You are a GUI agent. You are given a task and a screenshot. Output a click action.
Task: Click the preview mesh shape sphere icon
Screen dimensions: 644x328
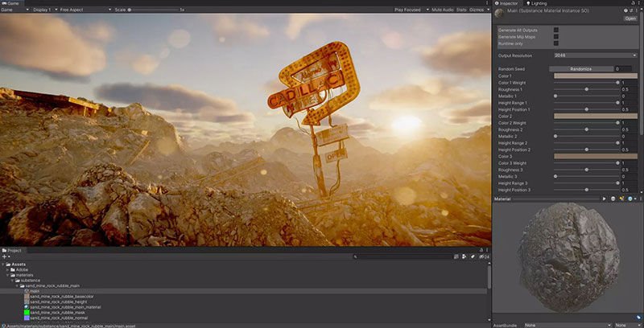coord(613,199)
